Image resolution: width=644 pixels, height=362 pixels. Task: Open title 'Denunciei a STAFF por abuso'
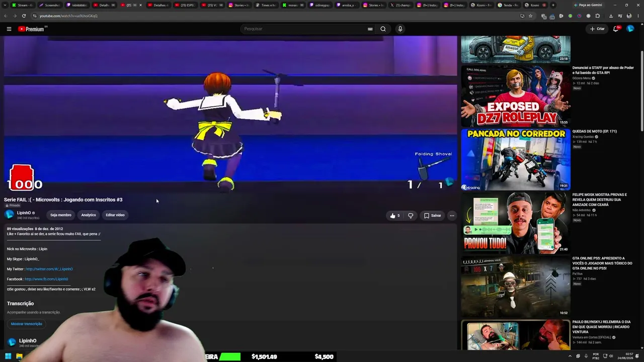click(603, 70)
